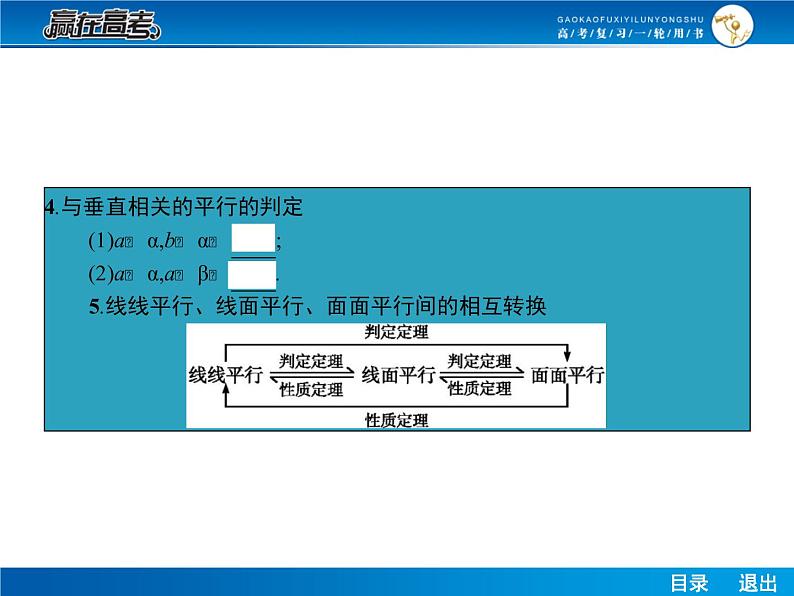Viewport: 794px width, 596px height.
Task: Reveal the blank answer box in item (2)
Action: (x=252, y=275)
